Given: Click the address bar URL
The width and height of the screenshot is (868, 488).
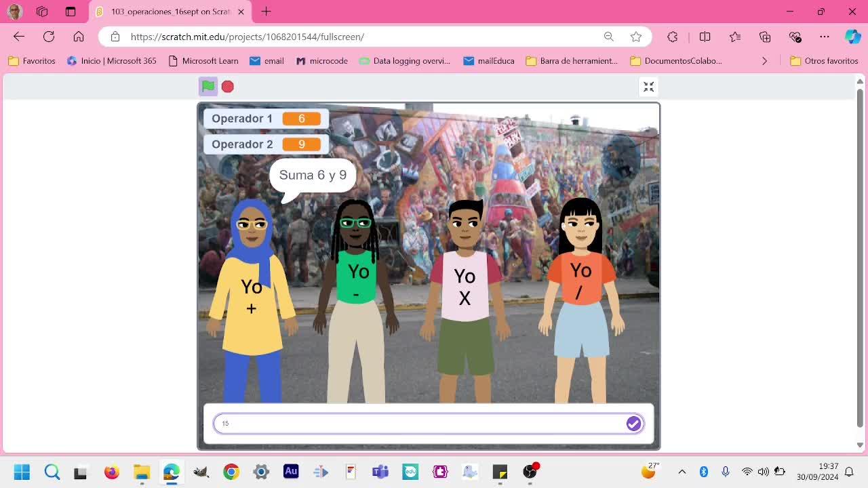Looking at the screenshot, I should click(248, 37).
